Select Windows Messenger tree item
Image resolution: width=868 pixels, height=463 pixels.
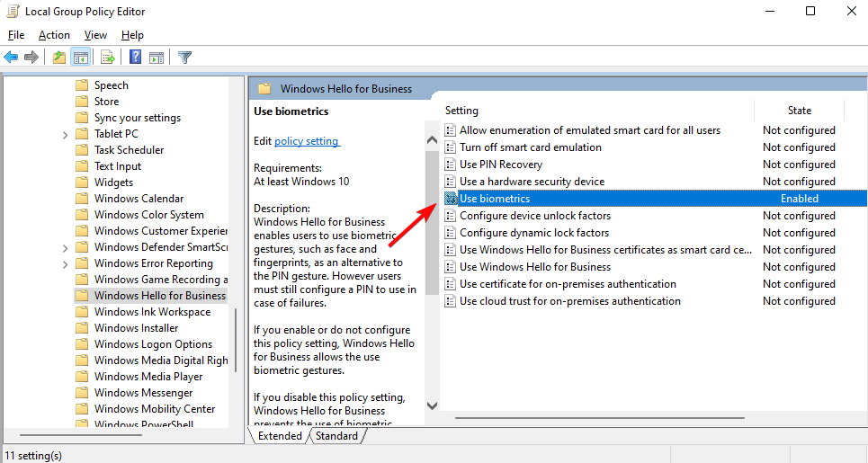[x=143, y=393]
